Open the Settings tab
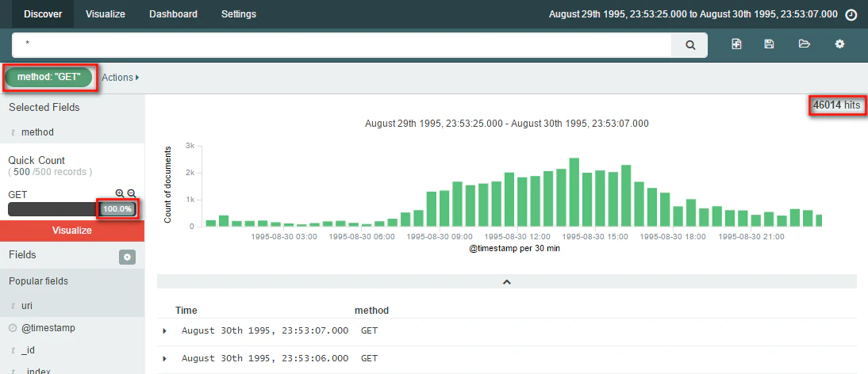Image resolution: width=868 pixels, height=374 pixels. (239, 14)
